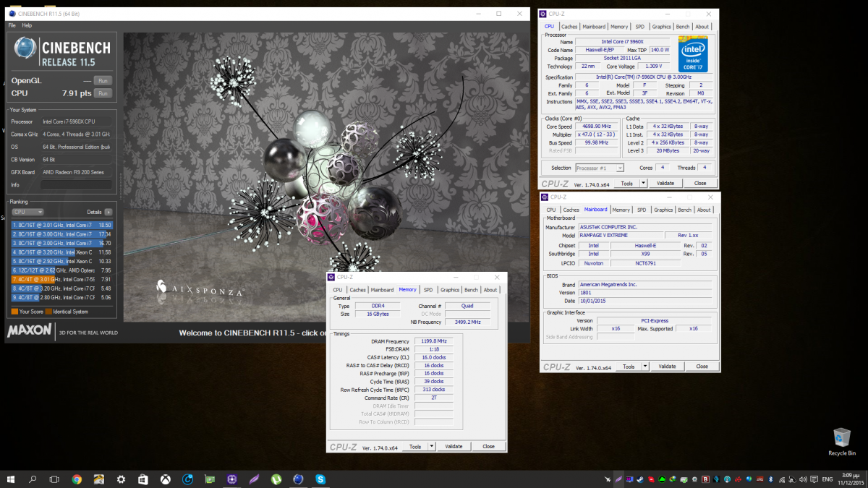Open the Processor #1 selection dropdown
Screen dimensions: 868x488
(600, 168)
